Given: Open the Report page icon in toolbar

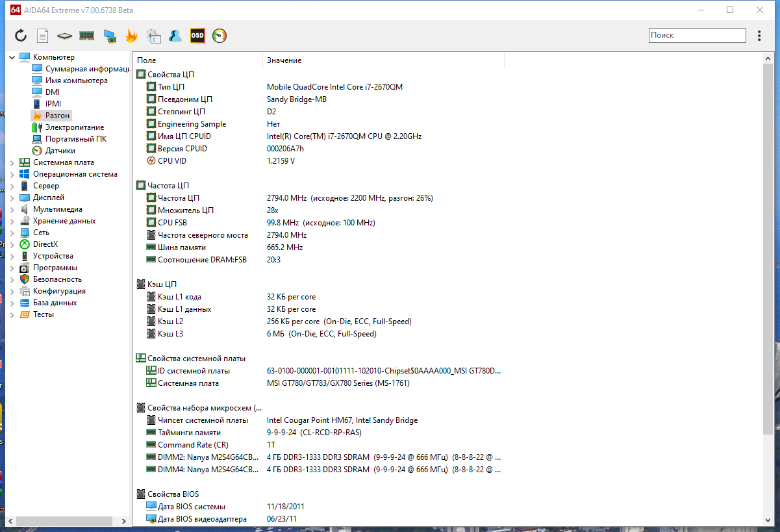Looking at the screenshot, I should [x=42, y=36].
